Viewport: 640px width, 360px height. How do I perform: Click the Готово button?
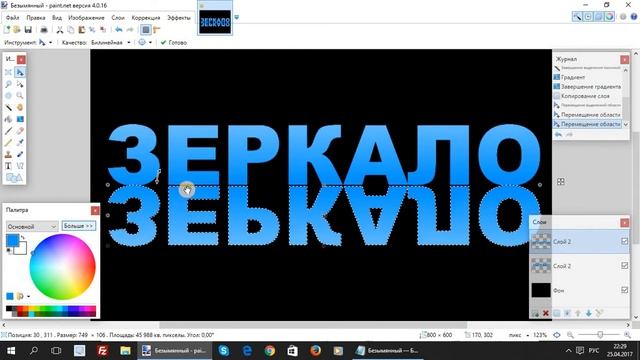tap(174, 42)
